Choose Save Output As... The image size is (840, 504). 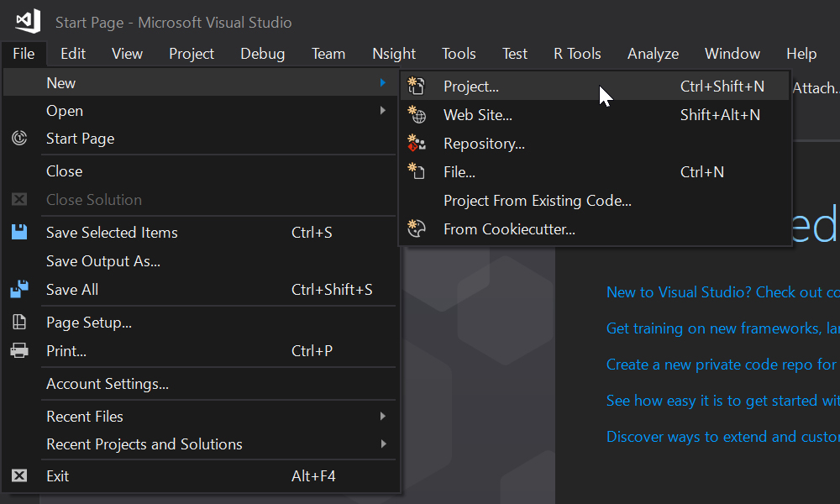coord(199,261)
